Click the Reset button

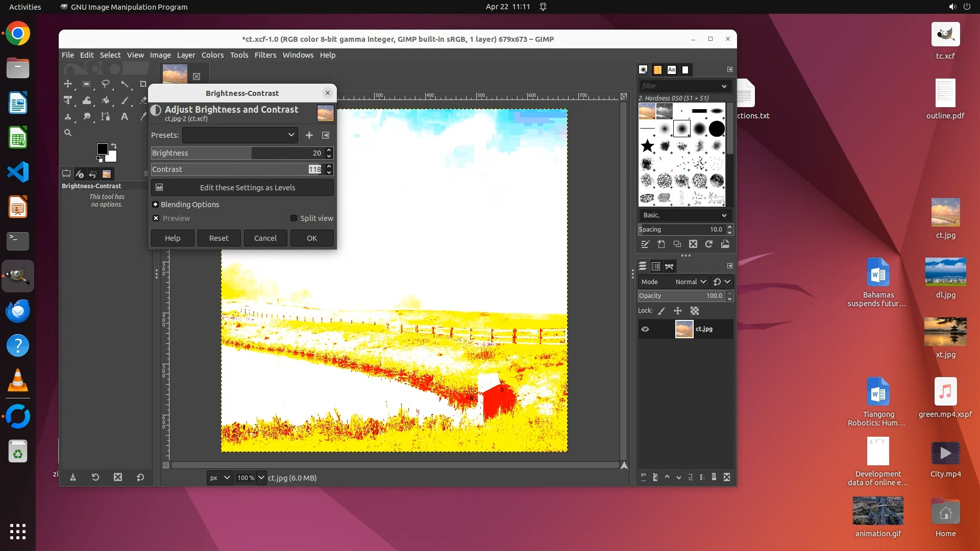click(x=219, y=238)
